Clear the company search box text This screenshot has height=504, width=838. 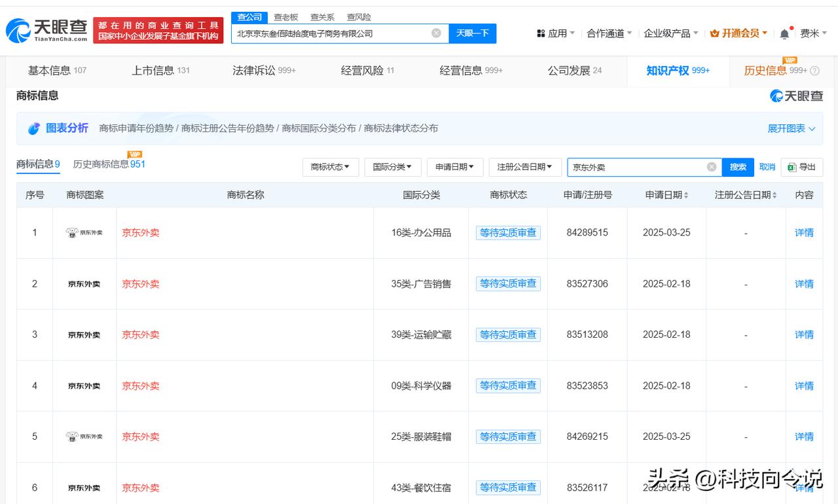tap(436, 33)
